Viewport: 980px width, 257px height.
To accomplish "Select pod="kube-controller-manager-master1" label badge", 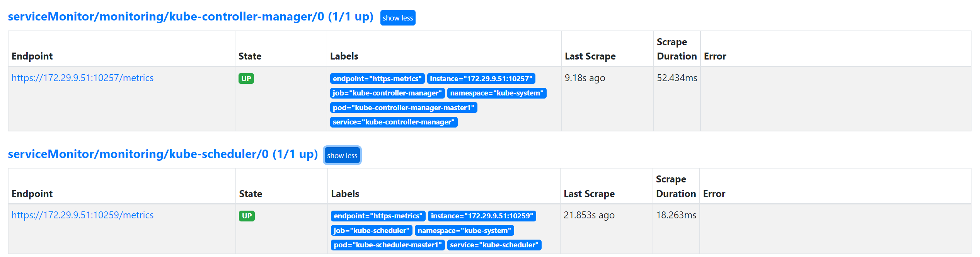I will [404, 107].
